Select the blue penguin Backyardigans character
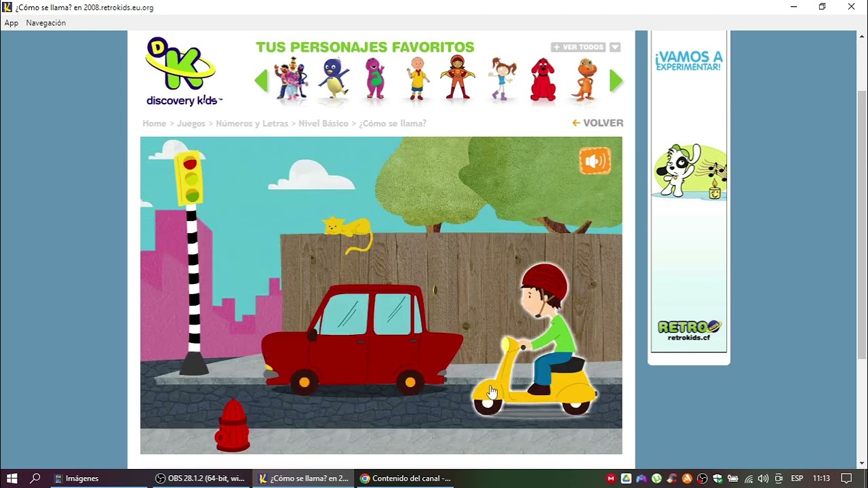The width and height of the screenshot is (868, 488). tap(334, 79)
